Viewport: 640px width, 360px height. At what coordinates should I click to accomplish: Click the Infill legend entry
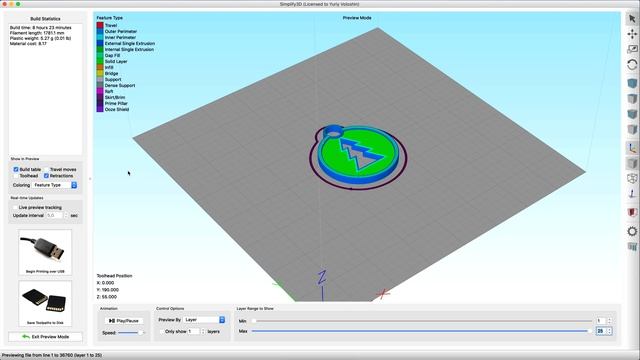point(109,67)
